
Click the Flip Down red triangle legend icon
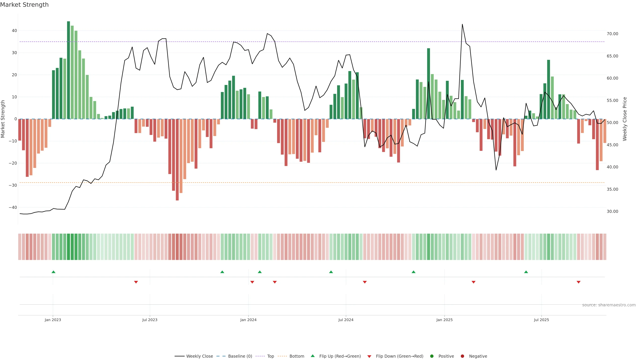(x=369, y=356)
